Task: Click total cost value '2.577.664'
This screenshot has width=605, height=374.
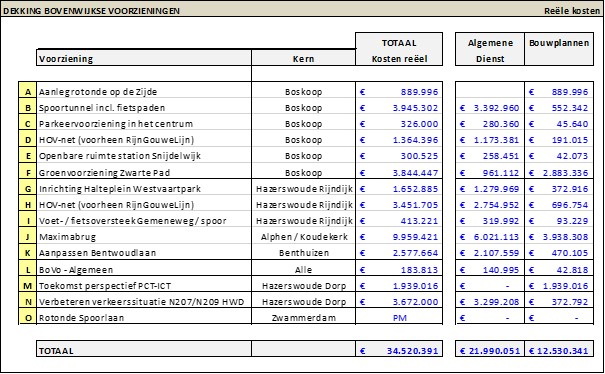Action: pos(415,253)
